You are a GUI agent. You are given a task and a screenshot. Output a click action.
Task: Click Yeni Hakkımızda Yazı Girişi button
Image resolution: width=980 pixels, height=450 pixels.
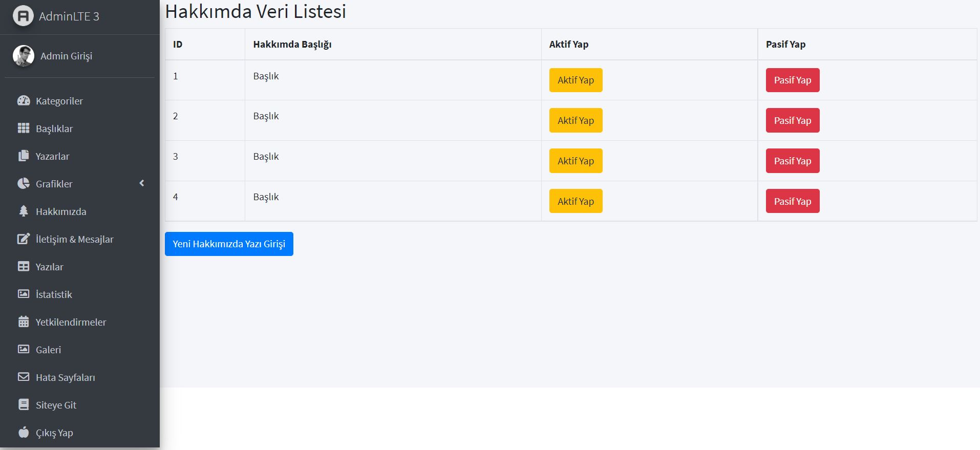tap(229, 244)
